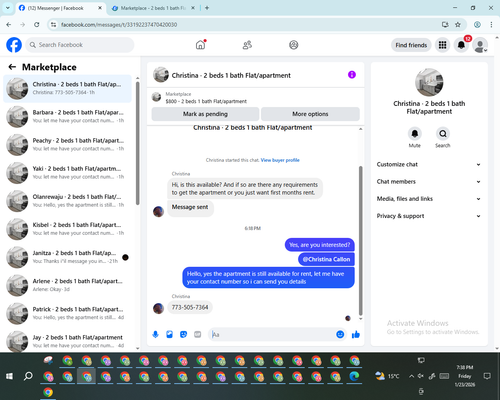The width and height of the screenshot is (500, 400).
Task: Open Christina conversation in the list
Action: (67, 89)
